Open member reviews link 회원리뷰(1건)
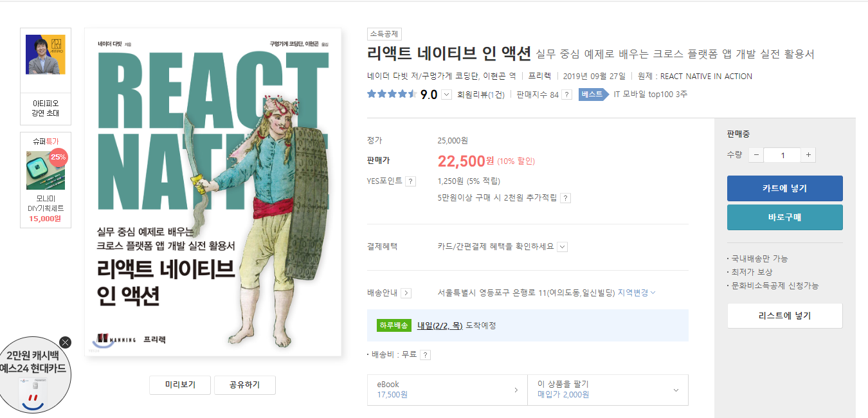 coord(481,95)
